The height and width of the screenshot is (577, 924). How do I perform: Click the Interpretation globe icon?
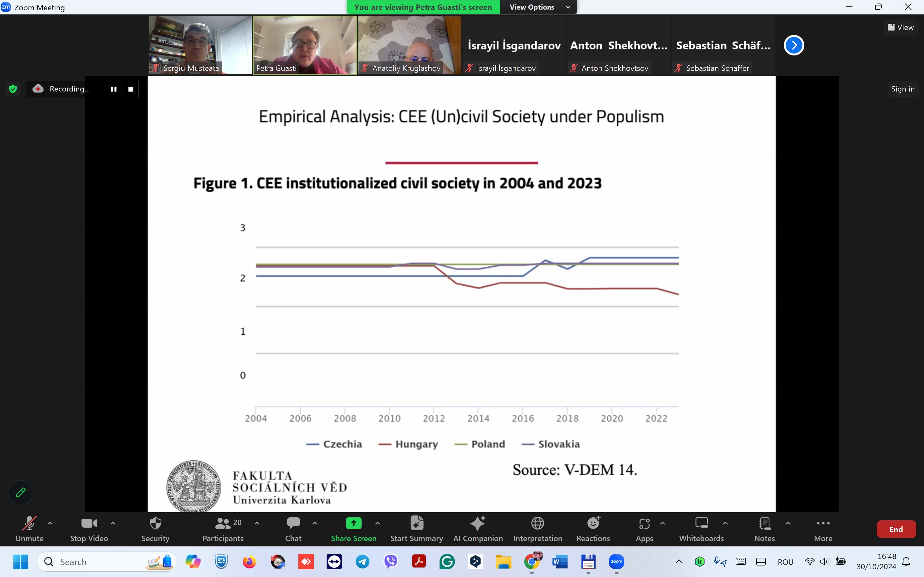pos(538,523)
